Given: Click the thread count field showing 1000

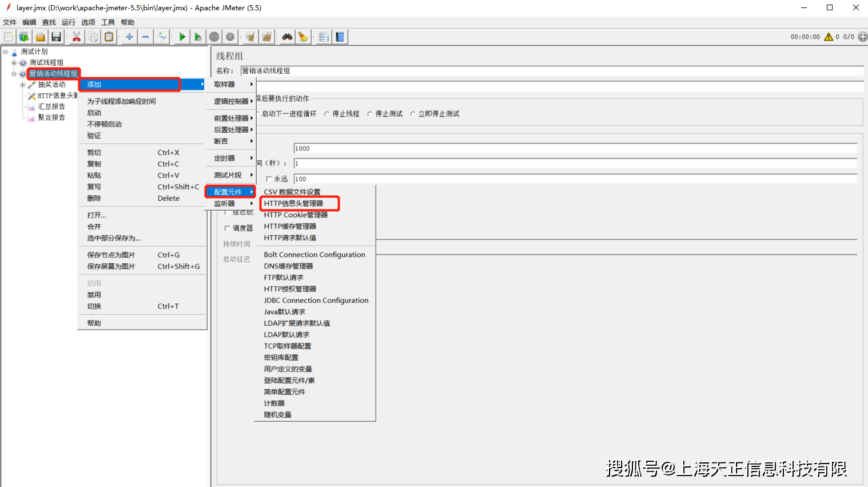Looking at the screenshot, I should click(575, 148).
